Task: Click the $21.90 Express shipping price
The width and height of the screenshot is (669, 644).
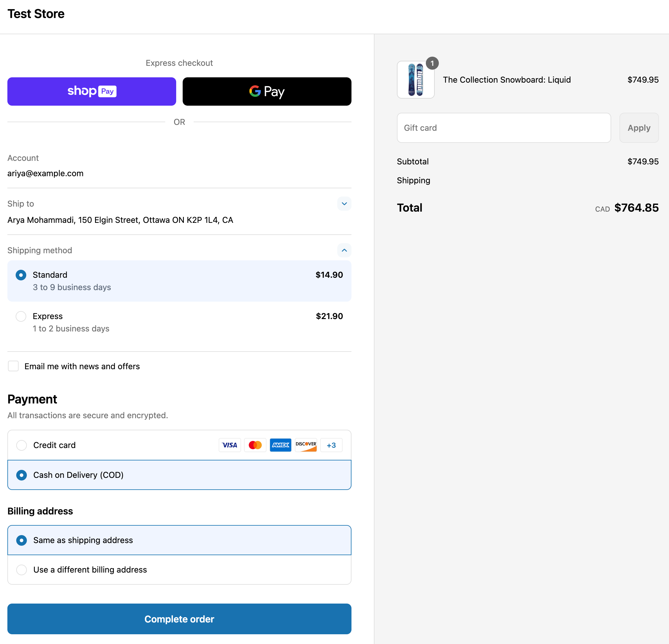Action: point(329,316)
